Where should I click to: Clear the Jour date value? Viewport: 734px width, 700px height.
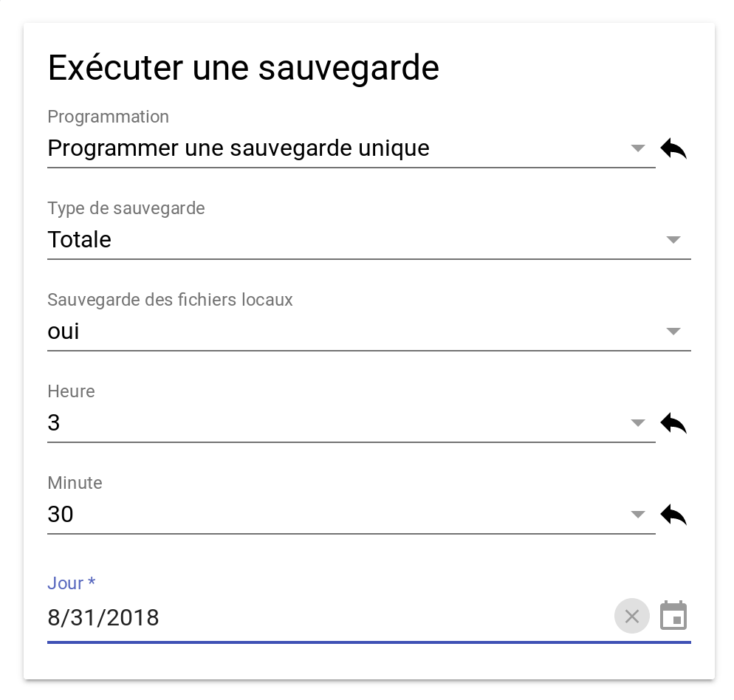coord(632,616)
